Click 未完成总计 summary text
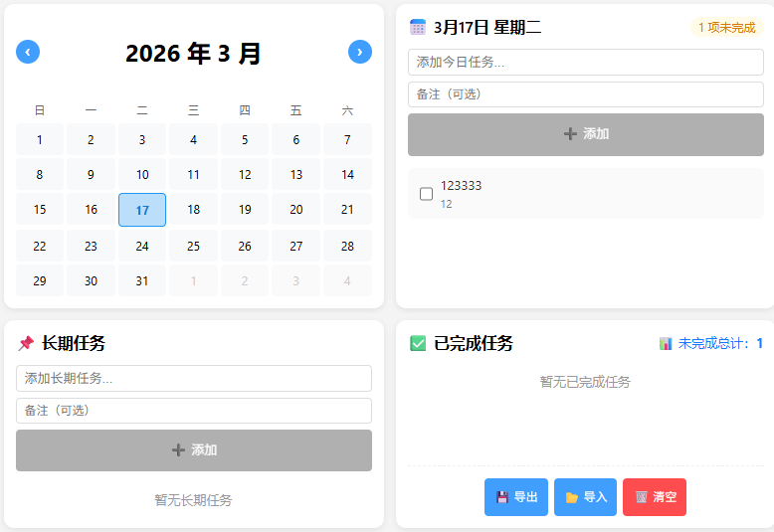The image size is (774, 532). point(720,343)
